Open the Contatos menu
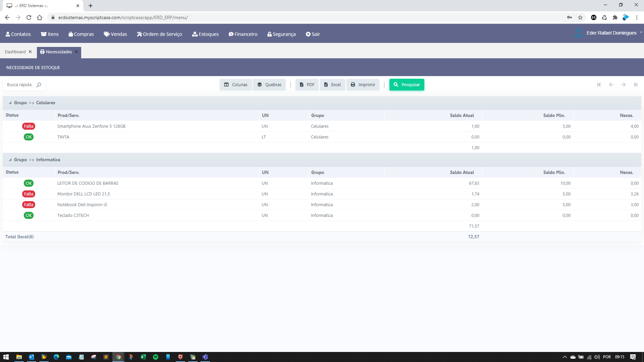The image size is (644, 362). [x=18, y=34]
